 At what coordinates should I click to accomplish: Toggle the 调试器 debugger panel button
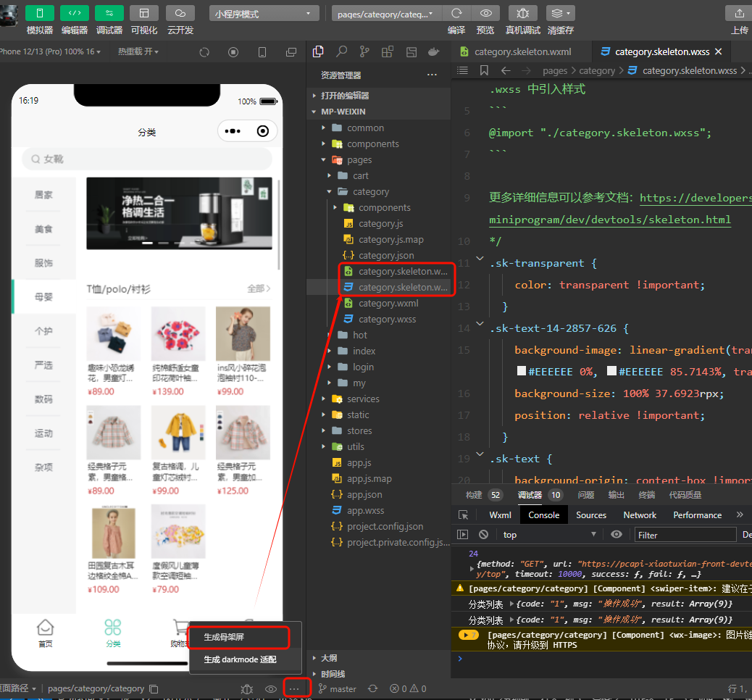pos(109,13)
